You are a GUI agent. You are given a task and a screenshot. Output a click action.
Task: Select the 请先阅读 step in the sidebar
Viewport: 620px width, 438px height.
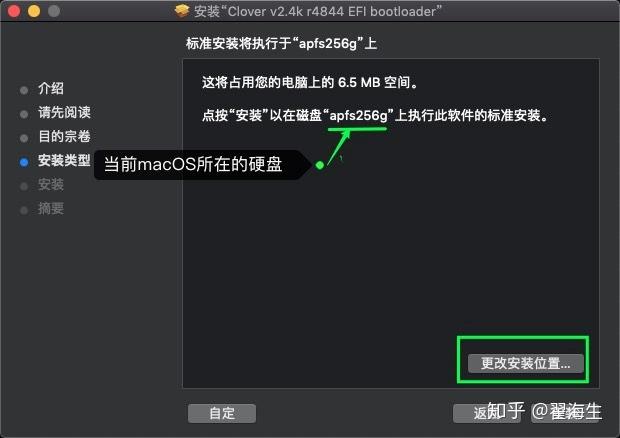(x=64, y=113)
